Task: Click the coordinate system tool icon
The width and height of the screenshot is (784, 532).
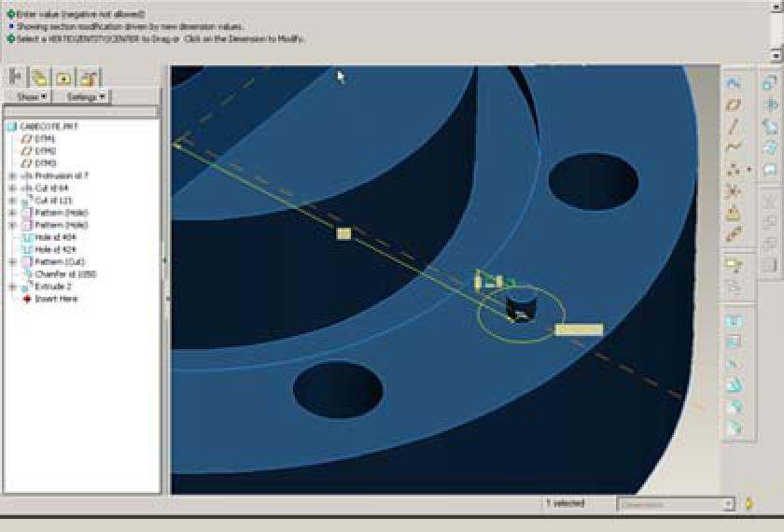Action: [734, 190]
